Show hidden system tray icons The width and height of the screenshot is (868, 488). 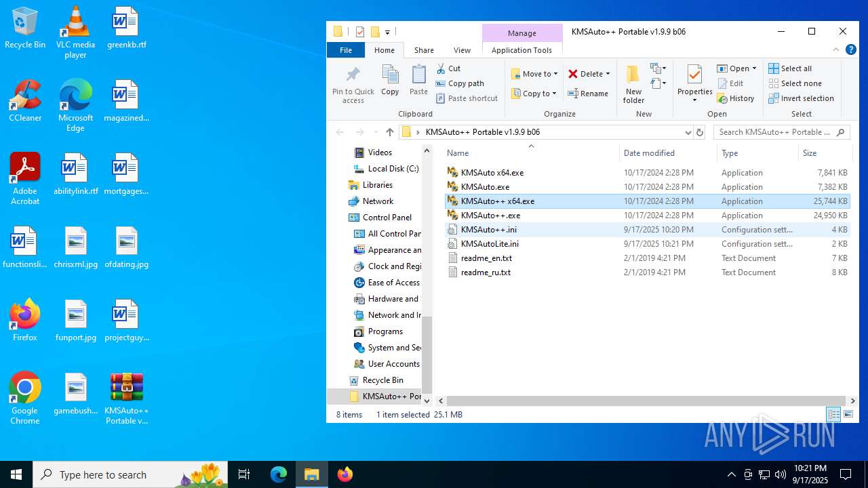pyautogui.click(x=731, y=474)
